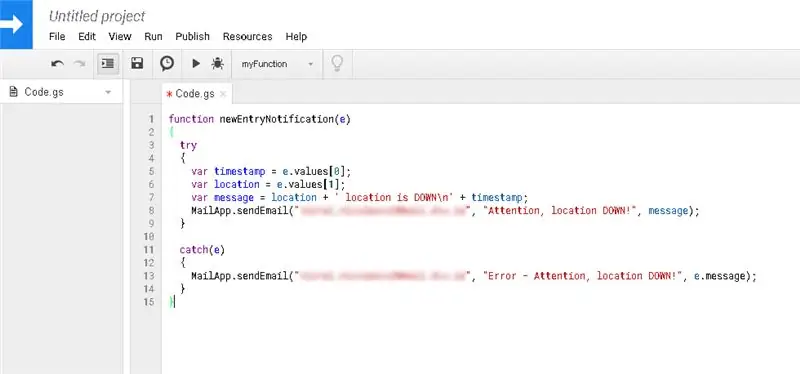Image resolution: width=800 pixels, height=374 pixels.
Task: Open the Resources menu
Action: tap(247, 37)
